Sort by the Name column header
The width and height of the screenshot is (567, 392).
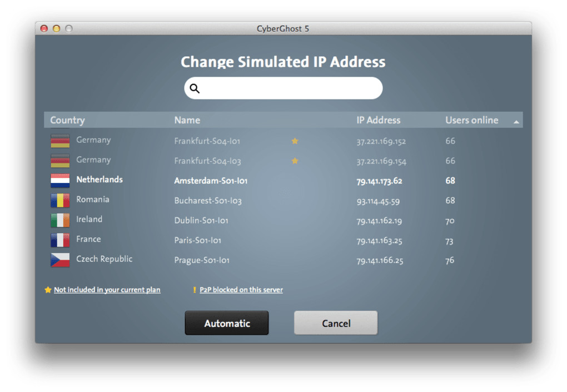(x=187, y=120)
